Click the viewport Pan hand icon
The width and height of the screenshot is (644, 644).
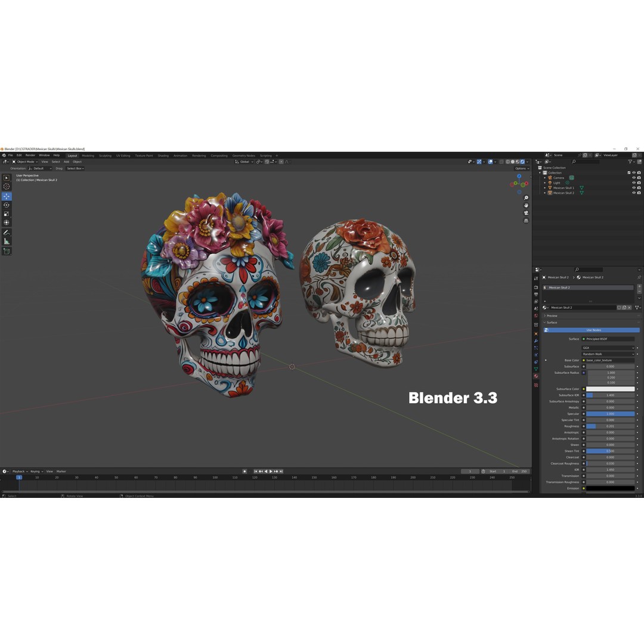click(x=526, y=205)
